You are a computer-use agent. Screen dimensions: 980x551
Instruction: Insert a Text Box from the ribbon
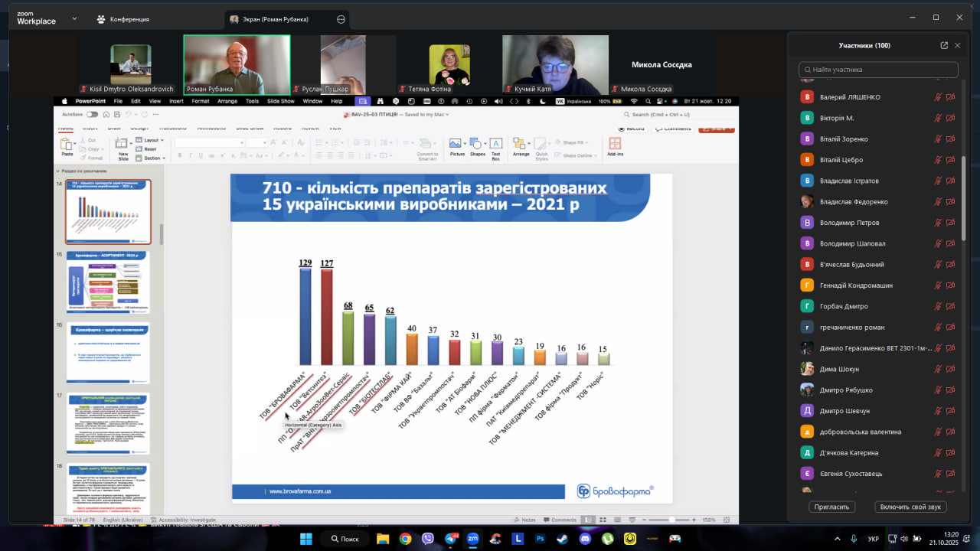coord(496,144)
